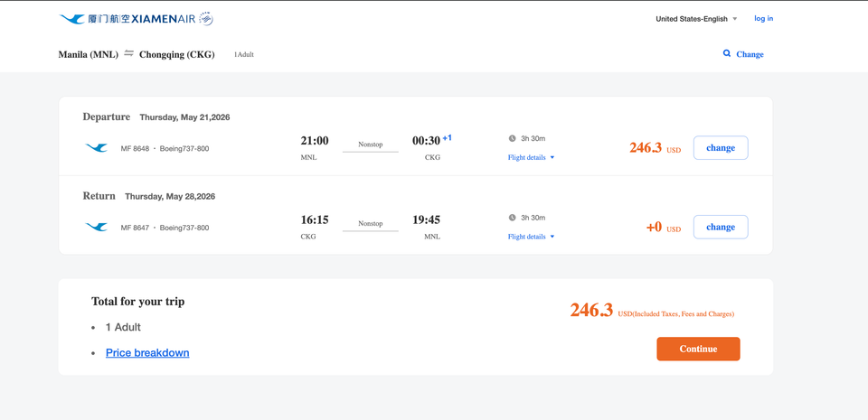The height and width of the screenshot is (420, 868).
Task: Open the United States-English language dropdown
Action: [x=696, y=19]
